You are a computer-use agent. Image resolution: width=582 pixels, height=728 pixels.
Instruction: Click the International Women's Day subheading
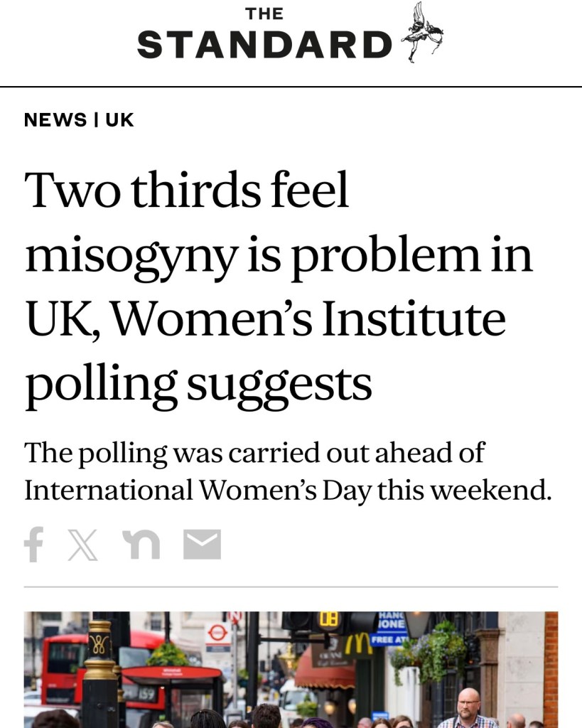tap(288, 471)
